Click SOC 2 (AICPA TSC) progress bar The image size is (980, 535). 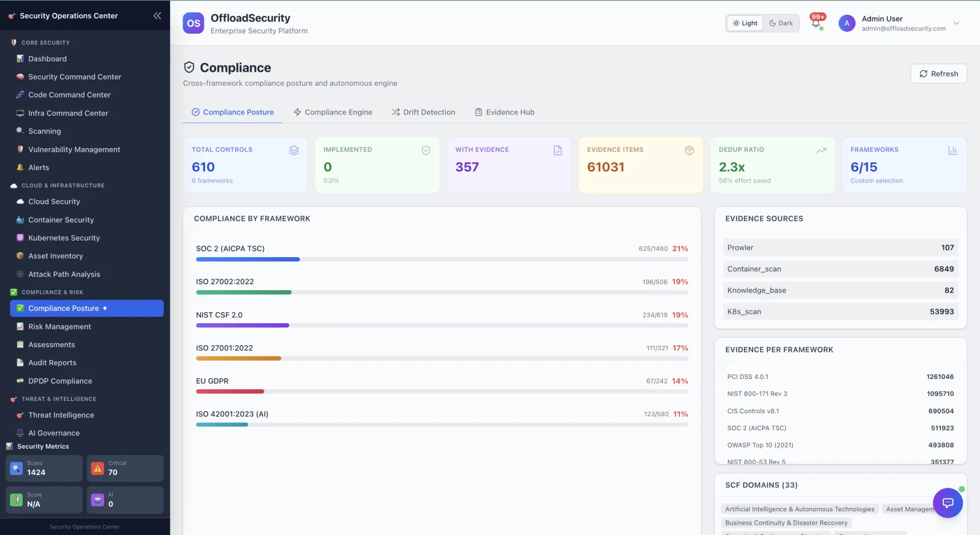tap(442, 260)
